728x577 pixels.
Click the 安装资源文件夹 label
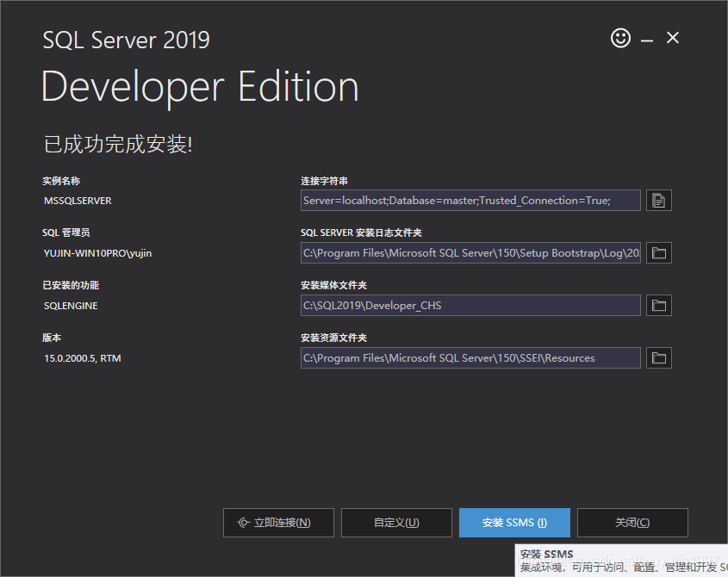[x=333, y=338]
